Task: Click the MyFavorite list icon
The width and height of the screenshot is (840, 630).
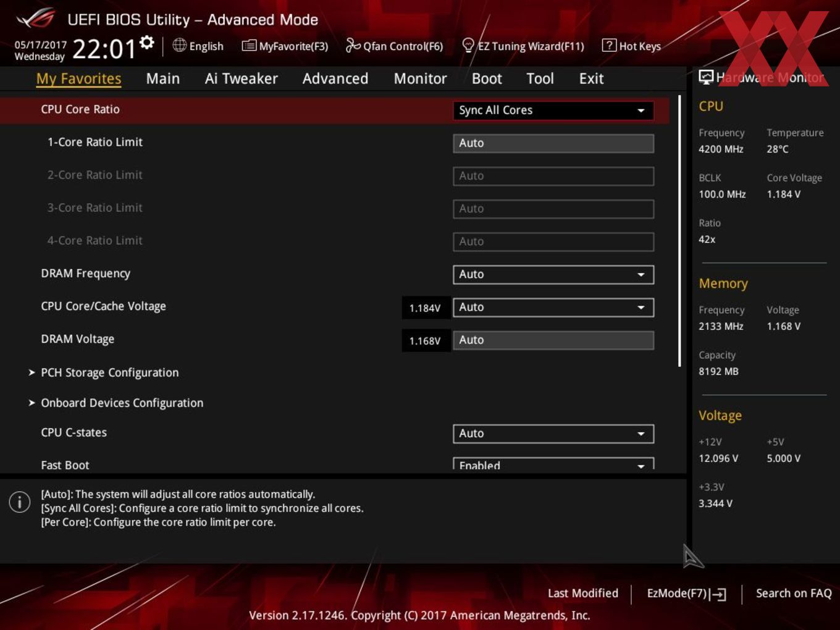Action: tap(249, 45)
